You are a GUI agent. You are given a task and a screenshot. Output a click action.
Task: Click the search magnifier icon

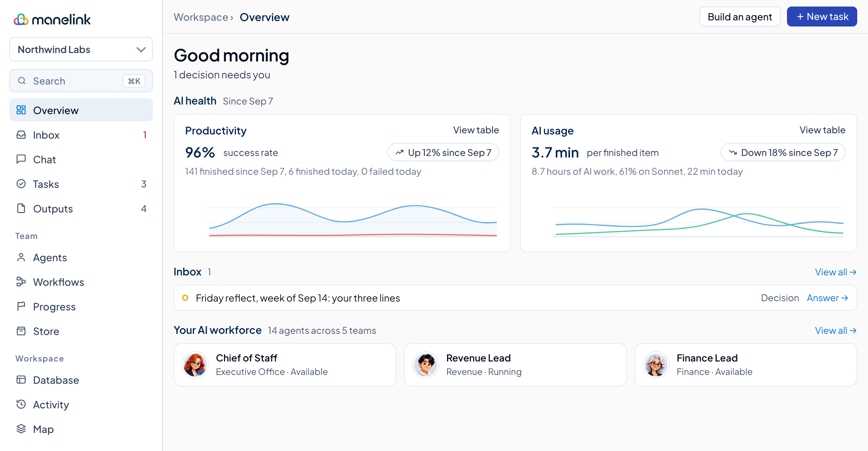(22, 81)
